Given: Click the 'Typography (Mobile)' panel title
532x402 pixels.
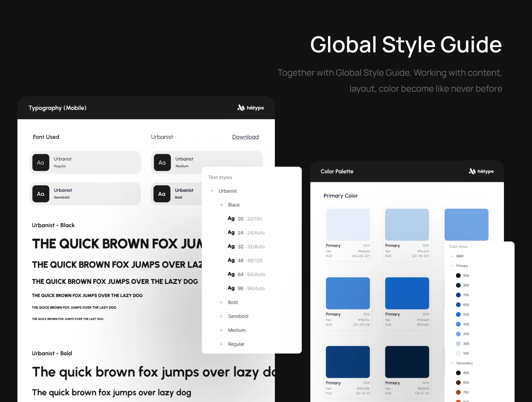Looking at the screenshot, I should [58, 108].
